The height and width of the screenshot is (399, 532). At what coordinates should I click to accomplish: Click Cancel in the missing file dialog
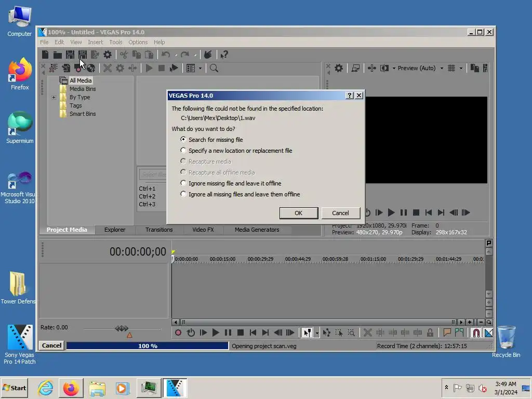[340, 213]
